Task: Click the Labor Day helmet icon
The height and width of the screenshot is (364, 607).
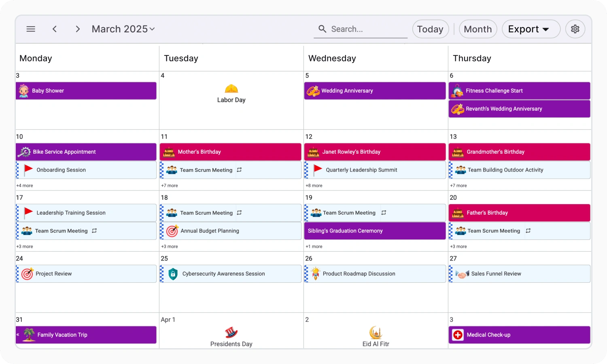Action: coord(231,89)
